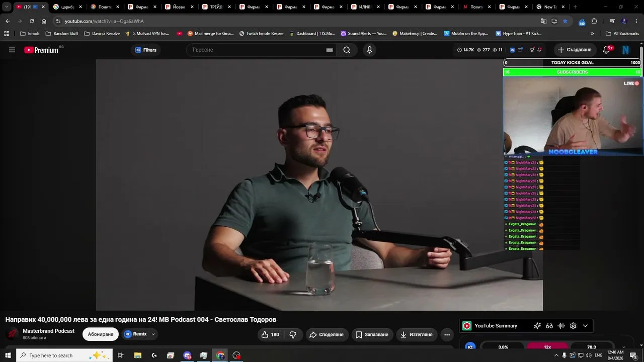Toggle system volume icon in tray
The width and height of the screenshot is (644, 362).
tap(588, 355)
